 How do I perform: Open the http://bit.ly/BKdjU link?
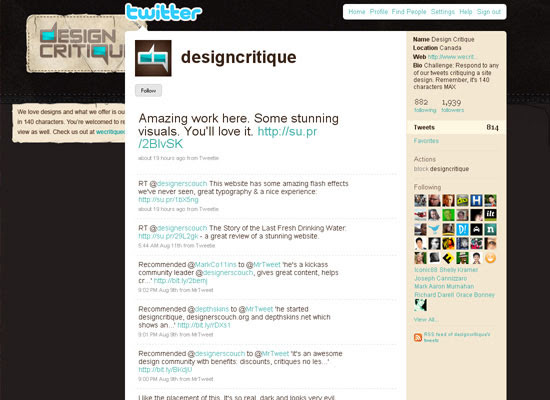point(165,370)
